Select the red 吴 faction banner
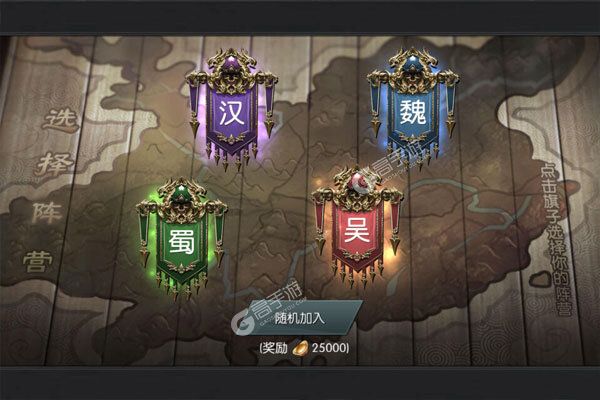 [x=357, y=228]
